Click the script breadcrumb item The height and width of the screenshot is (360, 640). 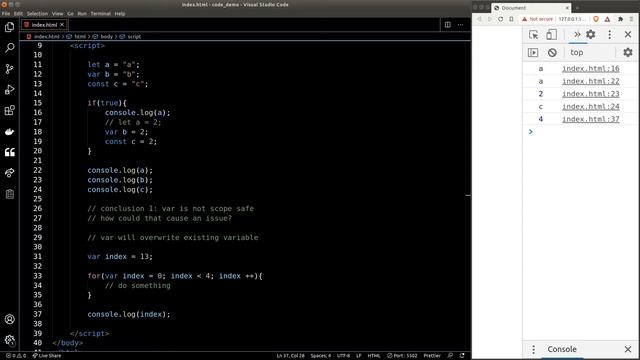(x=134, y=36)
